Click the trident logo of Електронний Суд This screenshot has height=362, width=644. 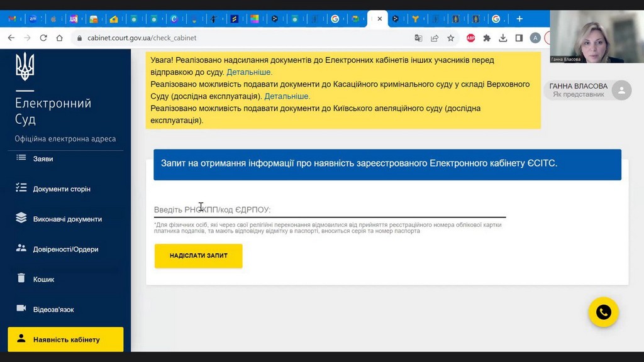[25, 67]
